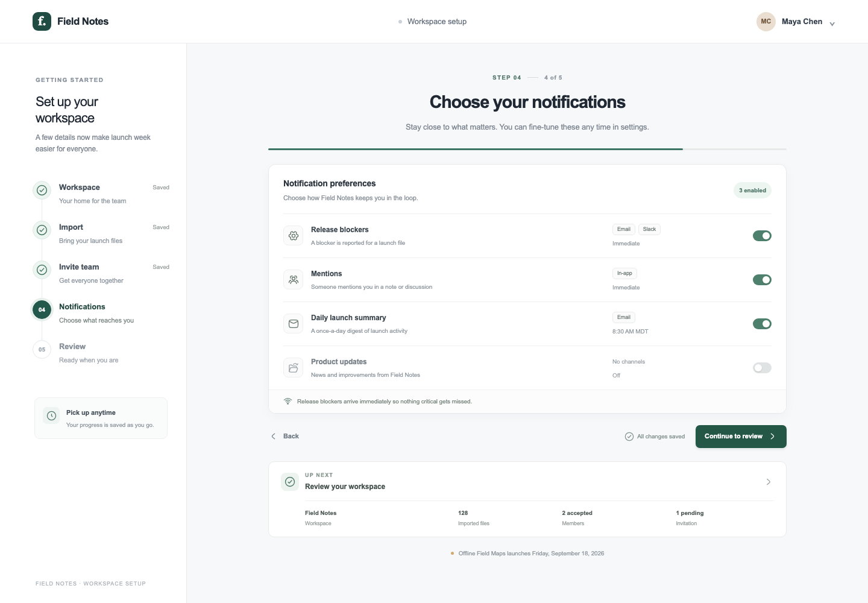Click the Import step checkmark icon

42,230
